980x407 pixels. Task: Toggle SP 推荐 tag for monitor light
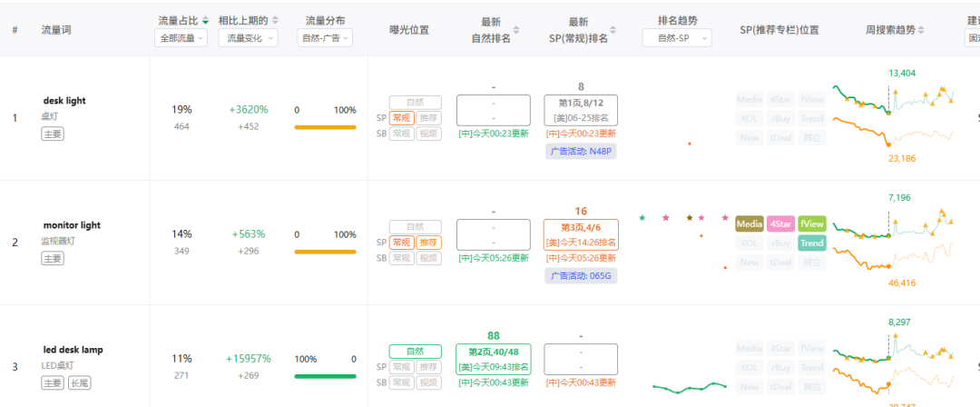click(x=428, y=243)
